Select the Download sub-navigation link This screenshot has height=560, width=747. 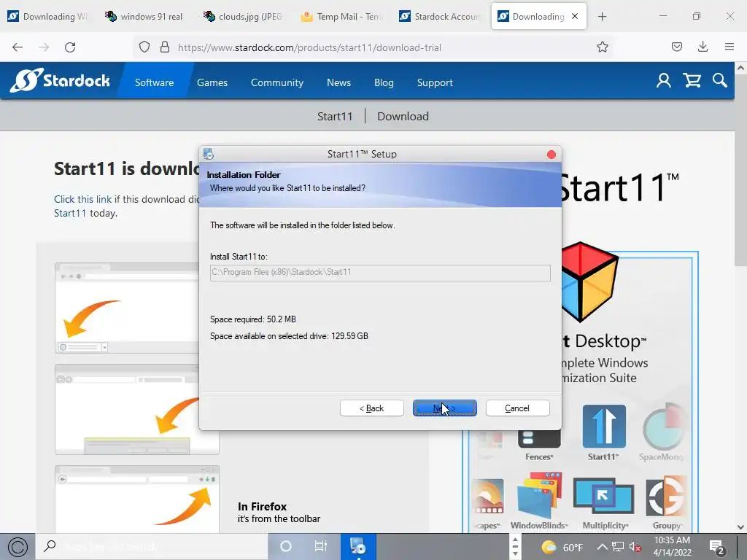tap(403, 116)
